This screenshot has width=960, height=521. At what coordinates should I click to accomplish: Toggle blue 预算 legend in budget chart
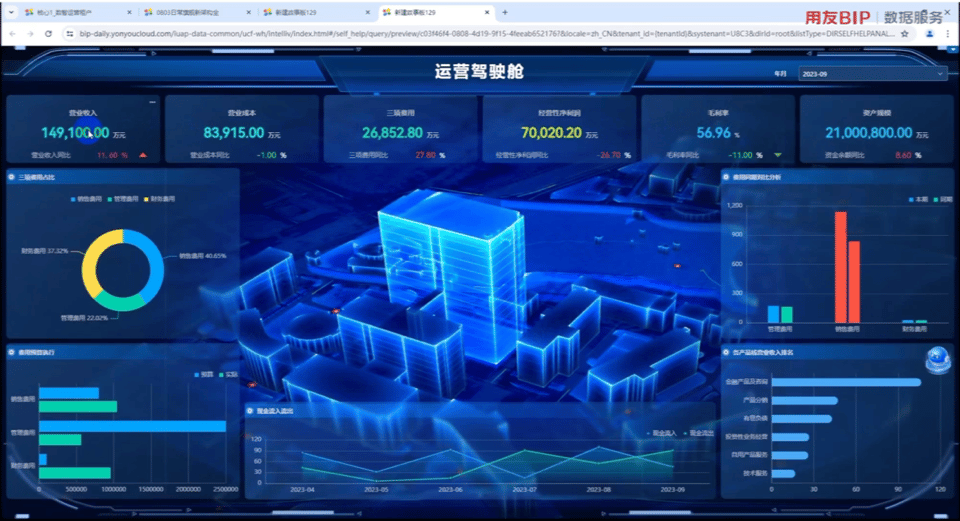(x=203, y=374)
